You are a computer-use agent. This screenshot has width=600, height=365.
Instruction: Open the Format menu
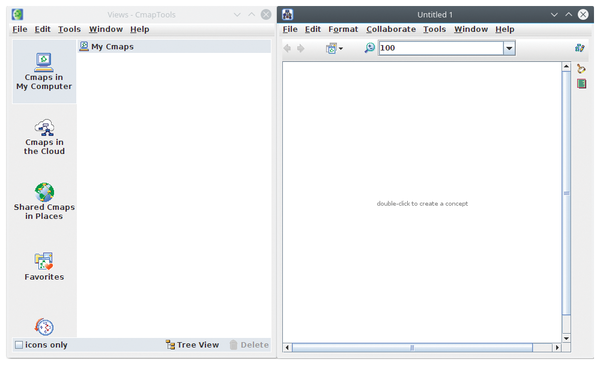tap(343, 29)
